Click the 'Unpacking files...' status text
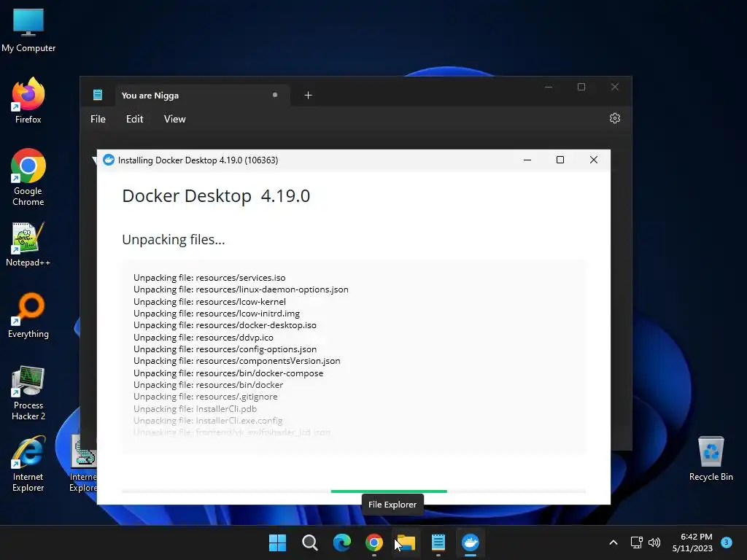 coord(174,239)
